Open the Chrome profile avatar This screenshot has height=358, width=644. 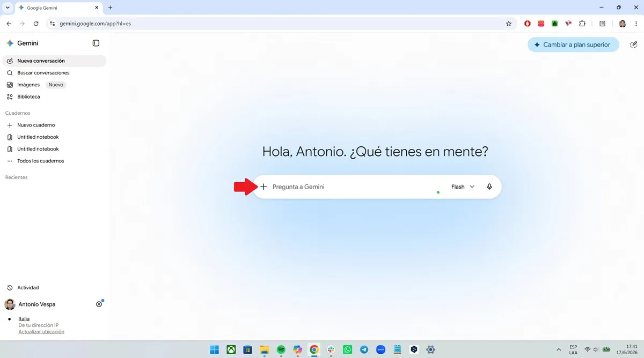pos(623,24)
